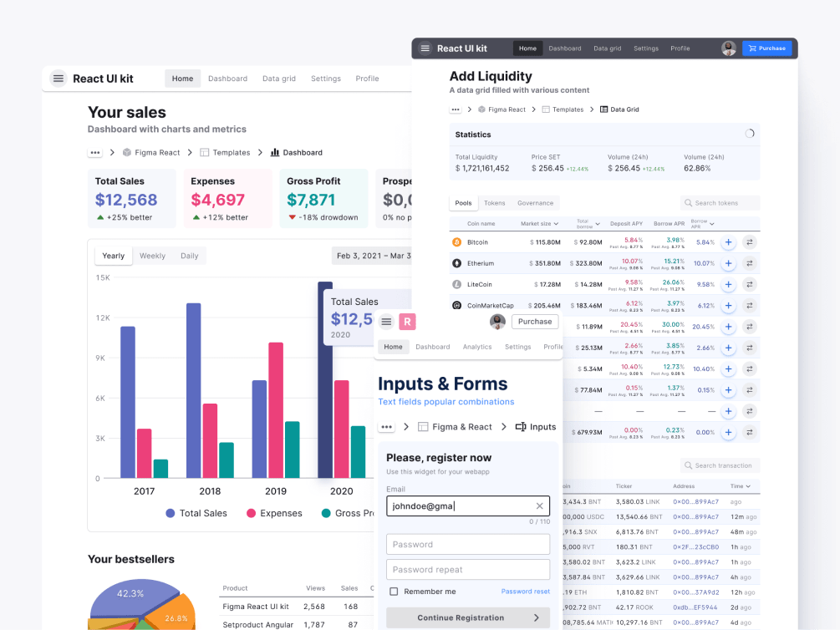Image resolution: width=840 pixels, height=630 pixels.
Task: Click the profile avatar in the top bar
Action: tap(728, 48)
